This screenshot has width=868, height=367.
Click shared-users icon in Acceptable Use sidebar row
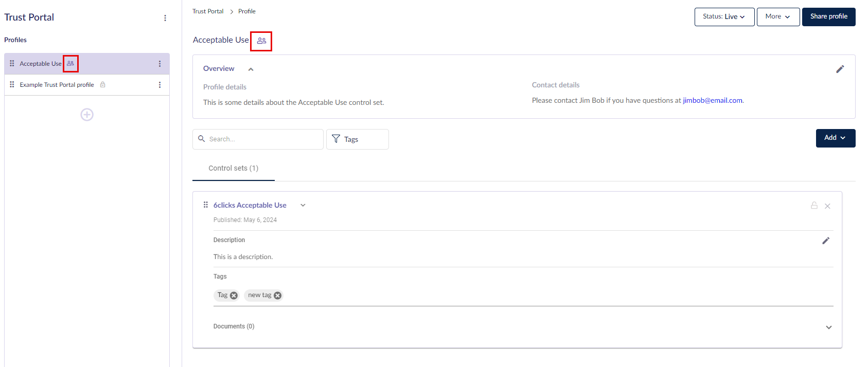tap(70, 64)
